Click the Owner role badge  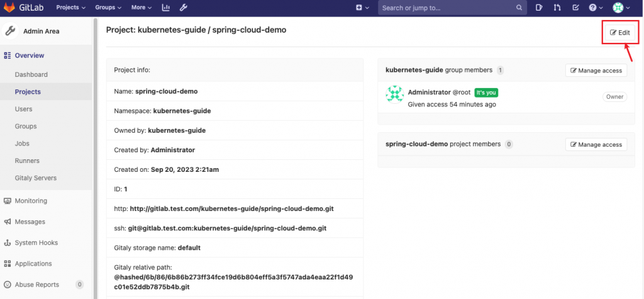pos(615,97)
